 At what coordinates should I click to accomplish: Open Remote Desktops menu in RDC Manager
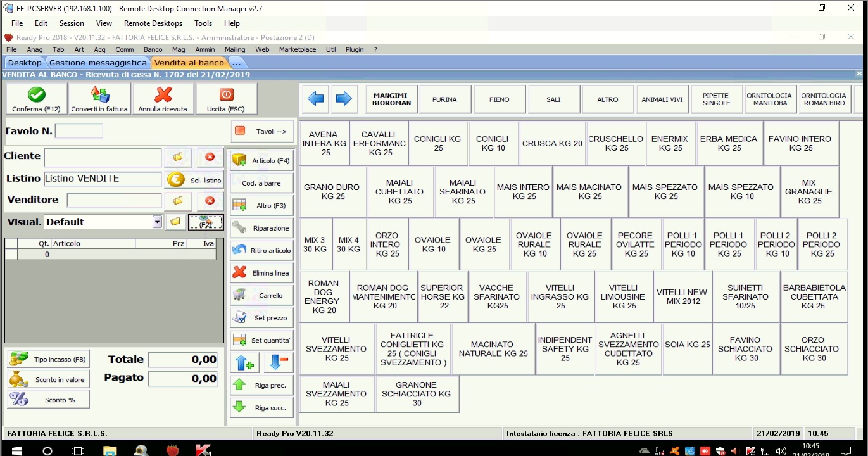[153, 23]
